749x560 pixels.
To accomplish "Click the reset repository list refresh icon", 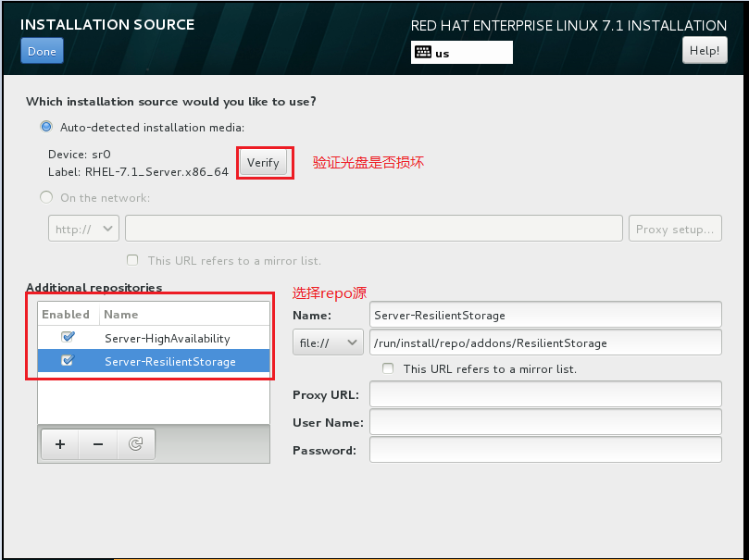I will pyautogui.click(x=136, y=444).
